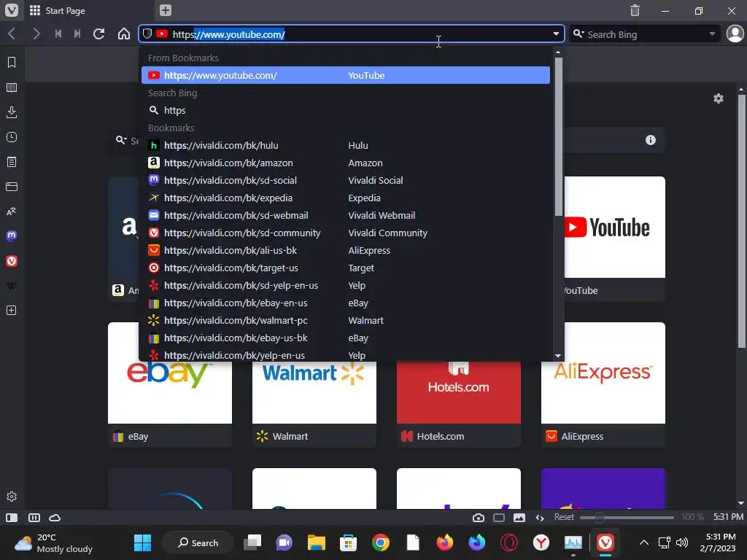Click the sync cloud icon
The width and height of the screenshot is (747, 560).
click(x=55, y=518)
